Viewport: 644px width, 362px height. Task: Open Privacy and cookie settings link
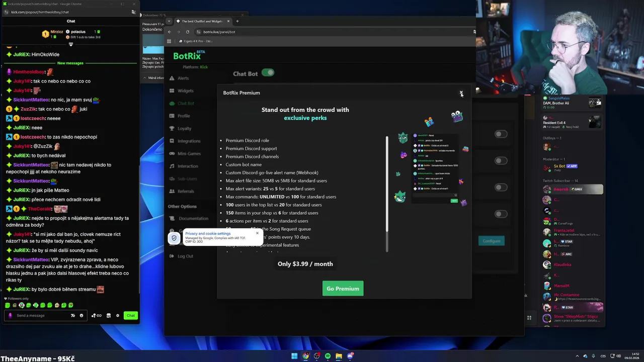208,233
